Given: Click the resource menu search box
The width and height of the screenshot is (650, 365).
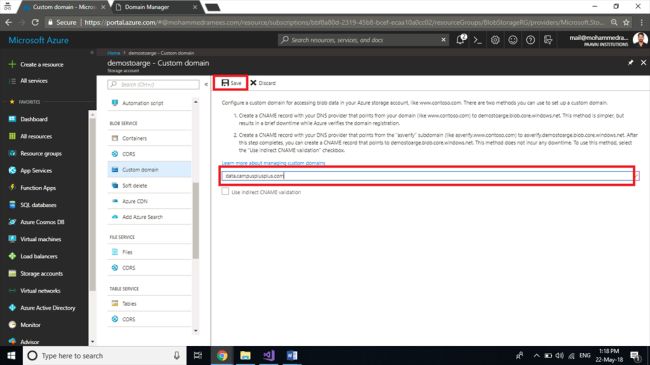Looking at the screenshot, I should tap(153, 84).
